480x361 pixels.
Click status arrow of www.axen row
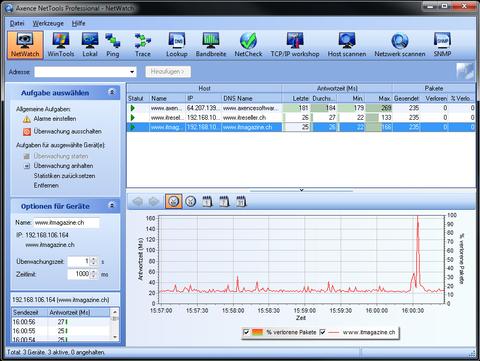(x=133, y=108)
